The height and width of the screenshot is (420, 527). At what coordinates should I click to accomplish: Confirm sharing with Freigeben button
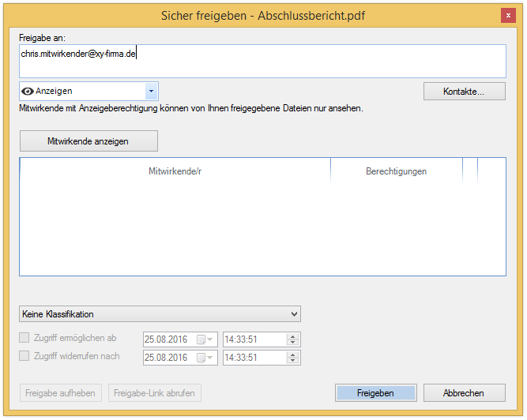tap(376, 393)
